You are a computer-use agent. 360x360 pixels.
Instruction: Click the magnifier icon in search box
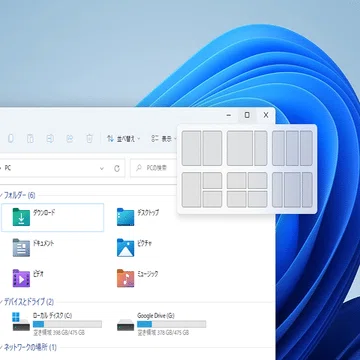point(139,168)
